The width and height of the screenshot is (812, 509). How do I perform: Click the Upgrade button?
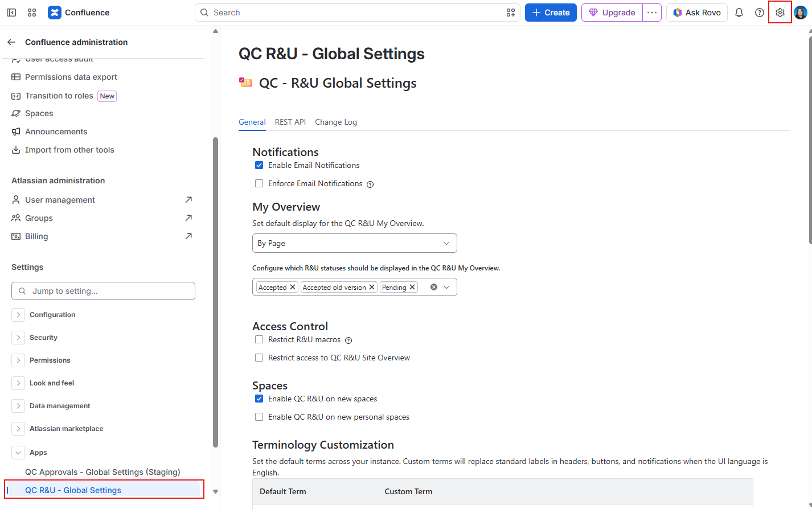[x=612, y=13]
